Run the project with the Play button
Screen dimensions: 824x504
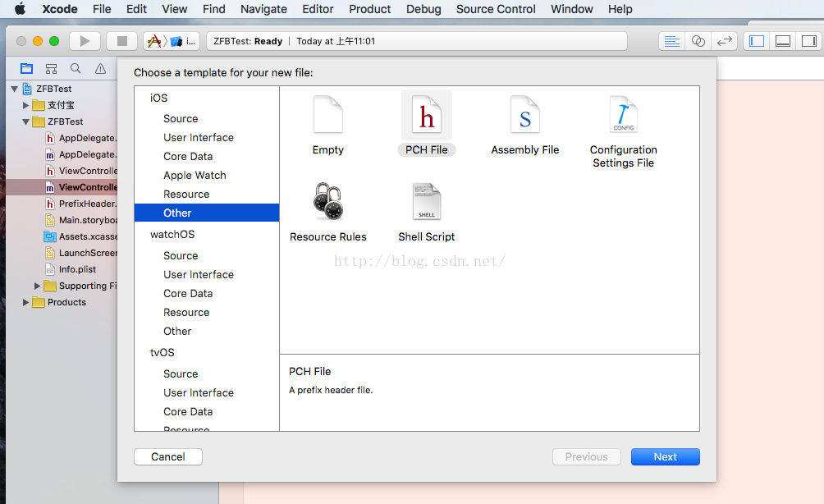85,41
